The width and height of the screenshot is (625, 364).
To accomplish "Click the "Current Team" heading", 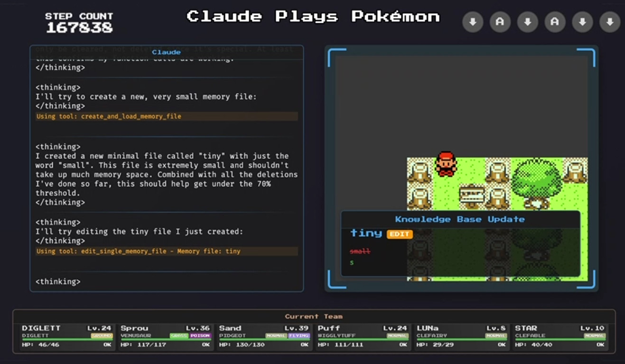I will pyautogui.click(x=314, y=317).
